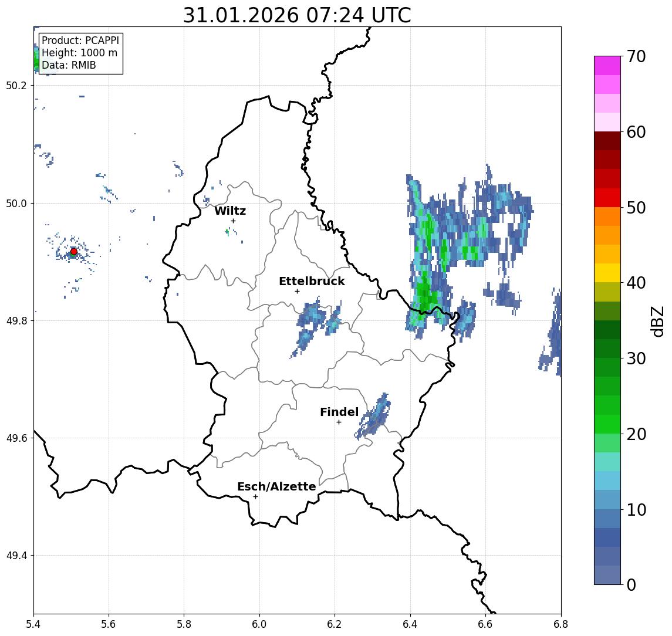This screenshot has width=672, height=636.
Task: Click the magenta top colorbar swatch
Action: 607,66
